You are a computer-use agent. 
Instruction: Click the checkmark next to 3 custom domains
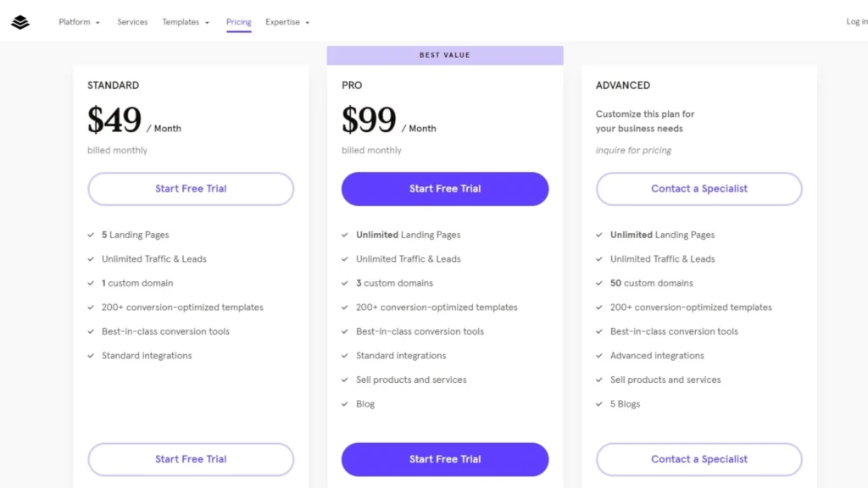(345, 283)
